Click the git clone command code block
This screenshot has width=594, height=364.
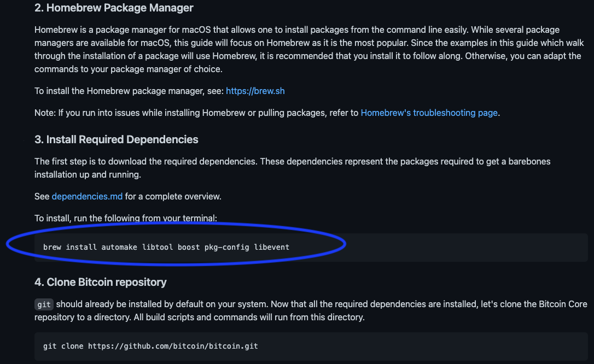click(311, 346)
